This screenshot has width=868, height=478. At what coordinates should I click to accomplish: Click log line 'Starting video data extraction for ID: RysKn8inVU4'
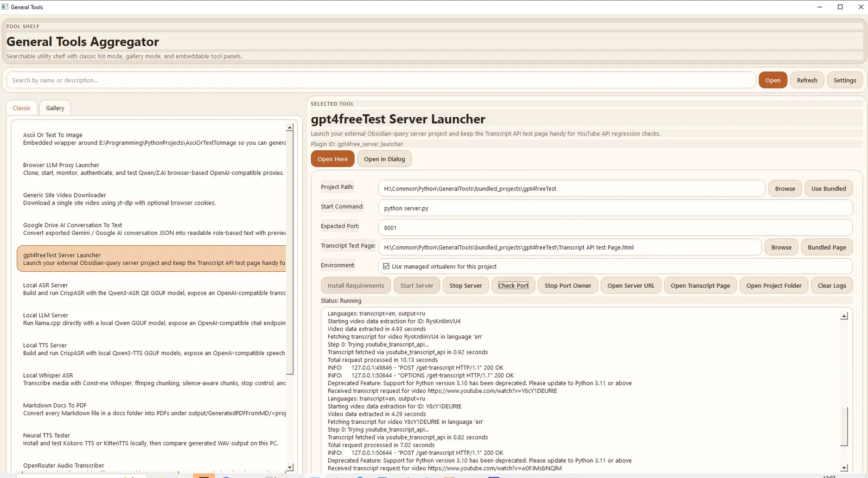click(394, 321)
